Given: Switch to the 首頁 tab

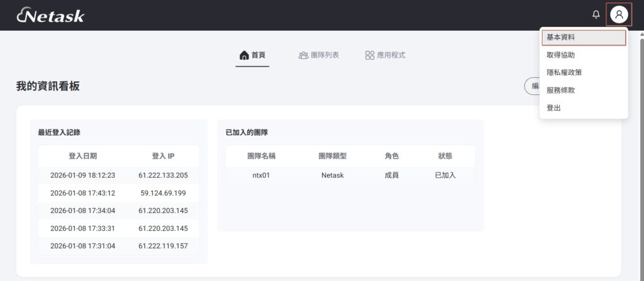Looking at the screenshot, I should [253, 55].
